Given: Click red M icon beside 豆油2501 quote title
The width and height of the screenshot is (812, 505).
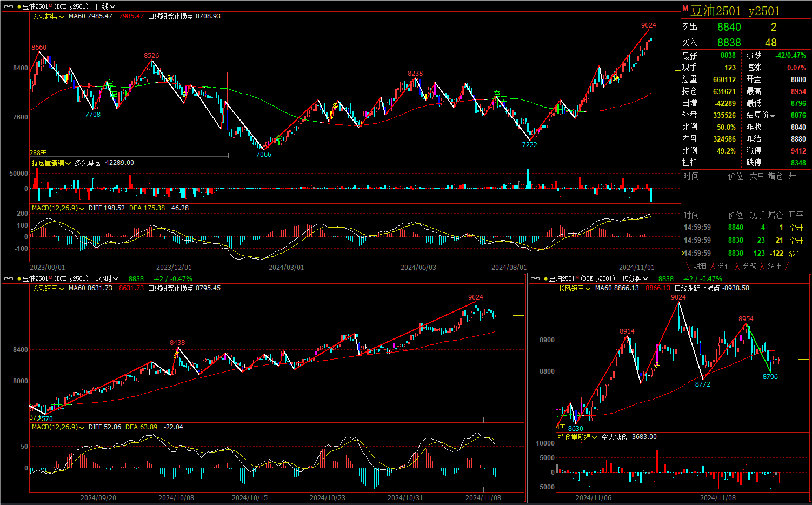Looking at the screenshot, I should 685,9.
